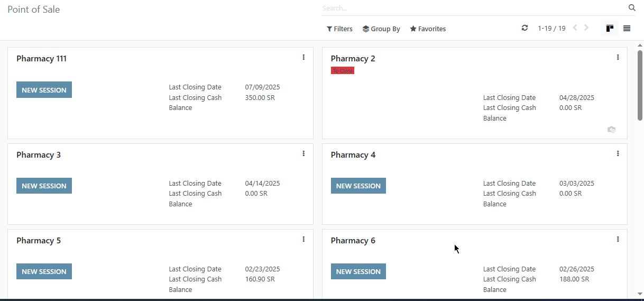Start New Session for Pharmacy 111
Screen dimensions: 644x301
(x=44, y=90)
